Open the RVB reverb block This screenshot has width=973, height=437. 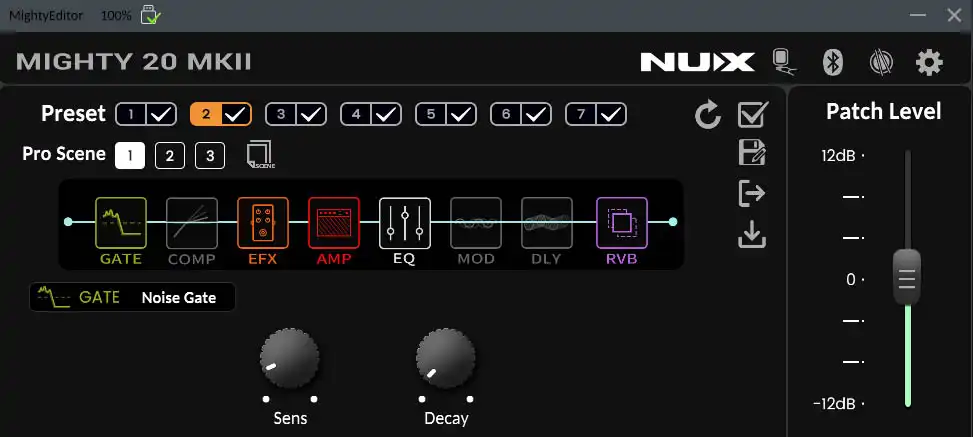pyautogui.click(x=622, y=223)
